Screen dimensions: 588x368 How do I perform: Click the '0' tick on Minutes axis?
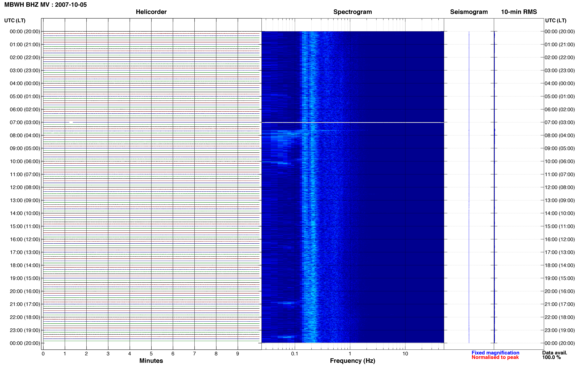43,354
